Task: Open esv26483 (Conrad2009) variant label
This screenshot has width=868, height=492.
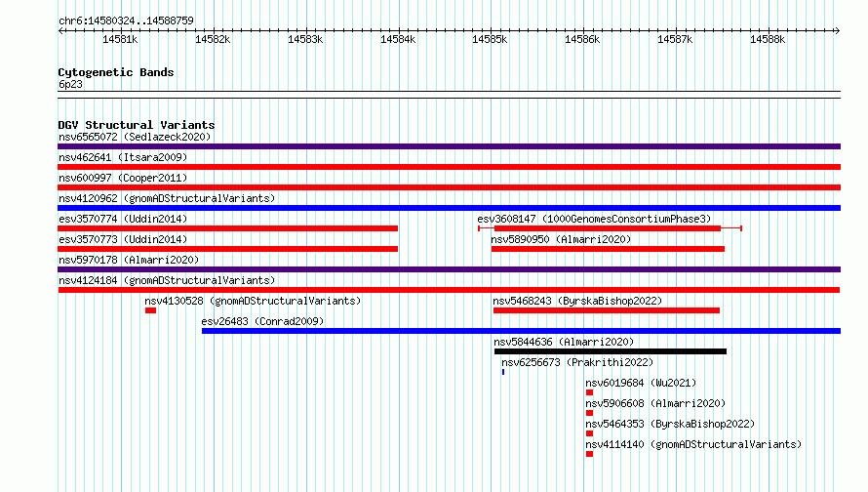Action: click(262, 321)
